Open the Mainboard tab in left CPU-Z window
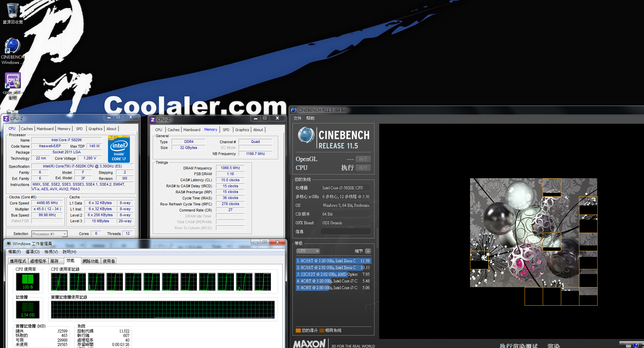 tap(45, 129)
